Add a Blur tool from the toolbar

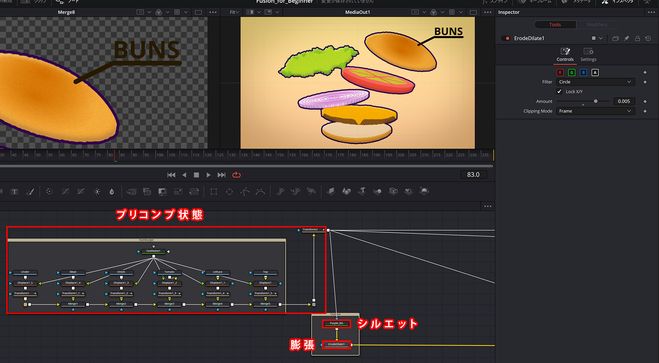111,192
